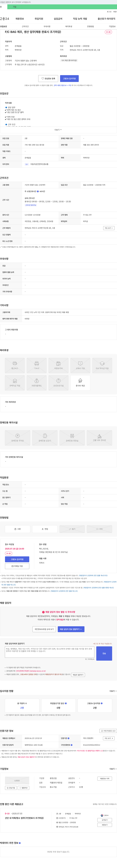The width and height of the screenshot is (117, 868).
Task: Open the 채용정보 main menu
Action: coord(19,19)
